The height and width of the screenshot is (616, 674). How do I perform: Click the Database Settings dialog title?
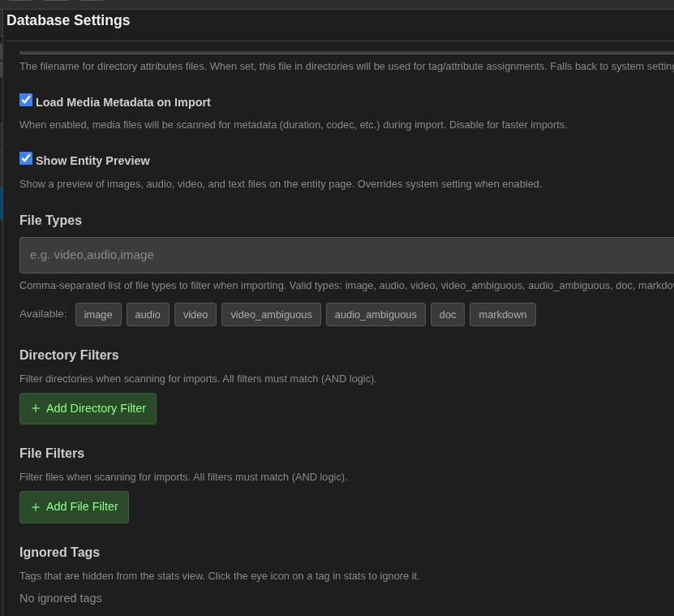(x=68, y=20)
